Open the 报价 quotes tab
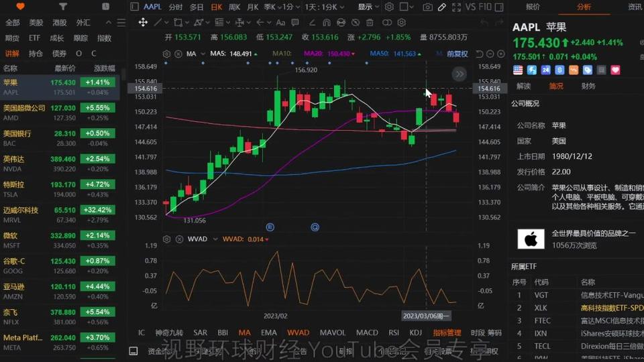 click(533, 7)
